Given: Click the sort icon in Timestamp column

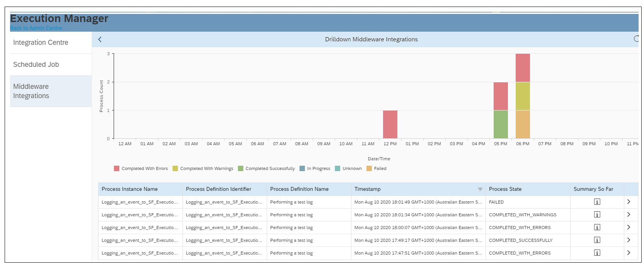Looking at the screenshot, I should click(480, 189).
